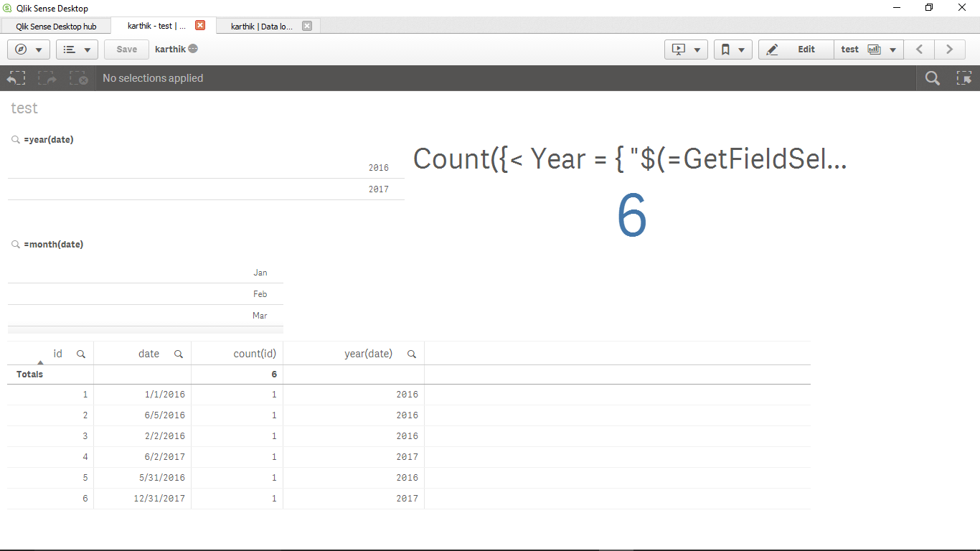Go to the next sheet
Viewport: 980px width, 551px height.
[x=949, y=50]
